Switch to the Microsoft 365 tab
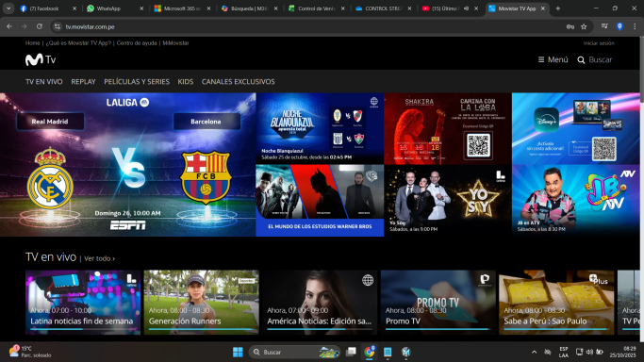 pos(181,8)
